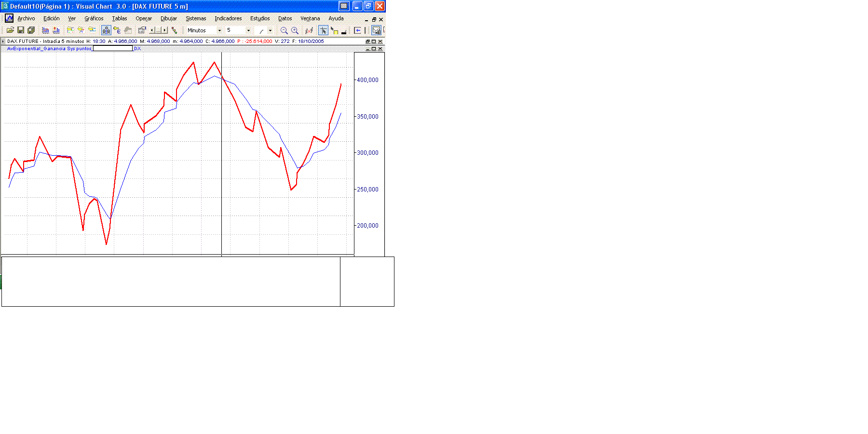Open the compression value 5 dropdown

(248, 30)
